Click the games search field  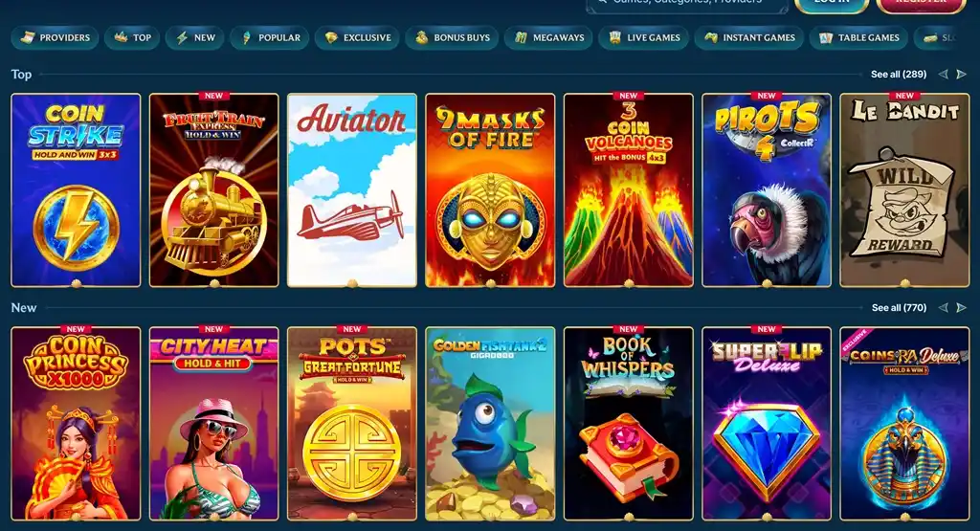pos(687,3)
